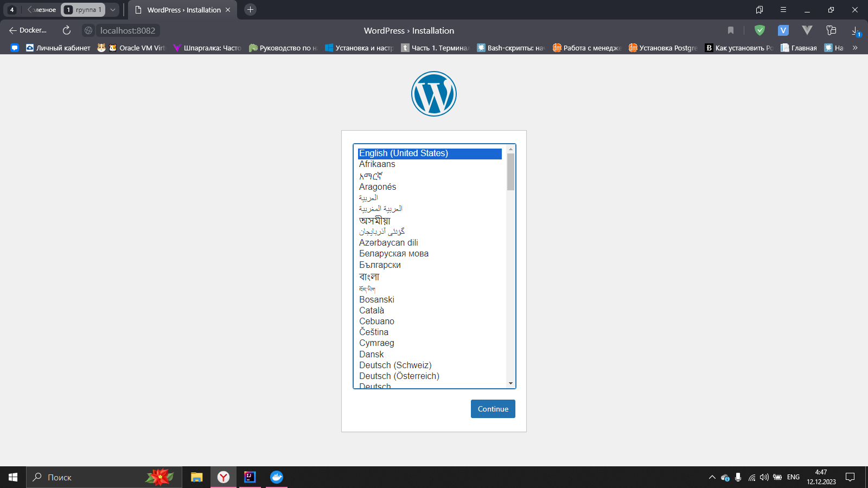This screenshot has height=488, width=868.
Task: Select Čeština language
Action: click(430, 332)
